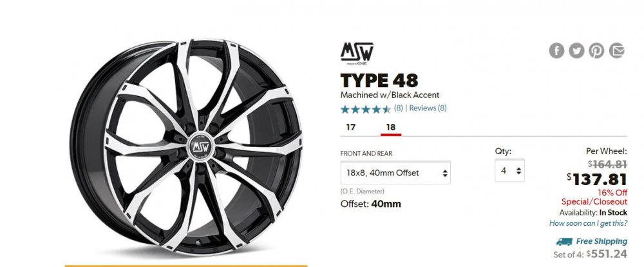Image resolution: width=644 pixels, height=267 pixels.
Task: Email this wheel via envelope icon
Action: pos(616,50)
